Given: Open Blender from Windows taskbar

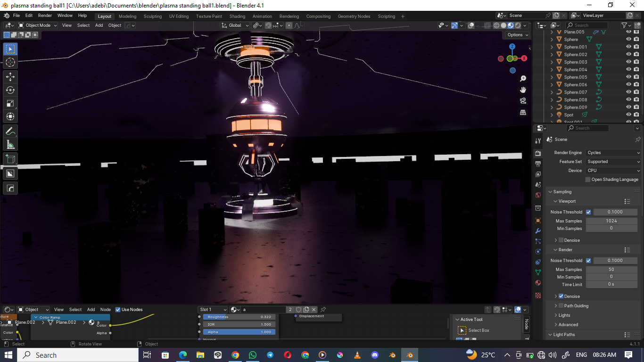Looking at the screenshot, I should click(410, 355).
